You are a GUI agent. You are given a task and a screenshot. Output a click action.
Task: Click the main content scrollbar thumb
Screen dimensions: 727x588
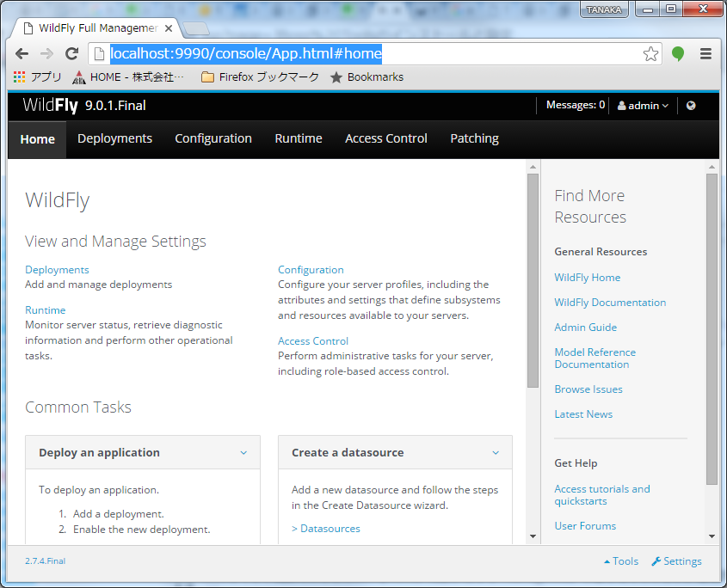pos(533,280)
